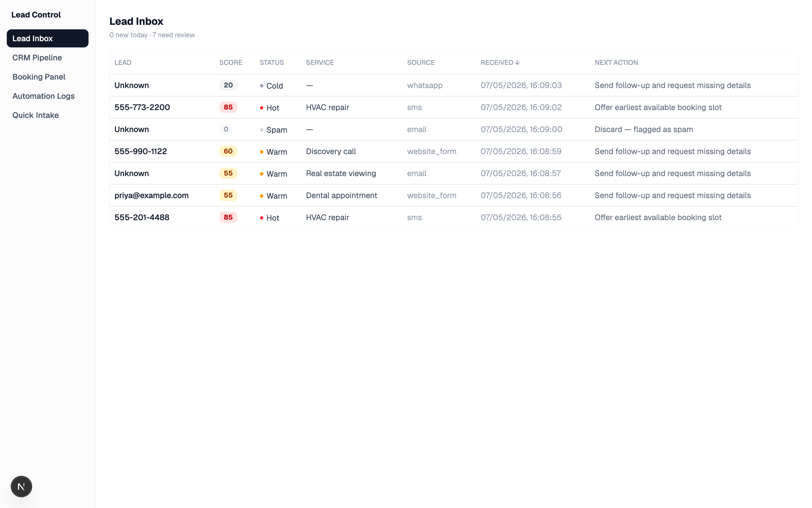Viewport: 812px width, 508px height.
Task: Select lead 555-201-4488
Action: 142,217
